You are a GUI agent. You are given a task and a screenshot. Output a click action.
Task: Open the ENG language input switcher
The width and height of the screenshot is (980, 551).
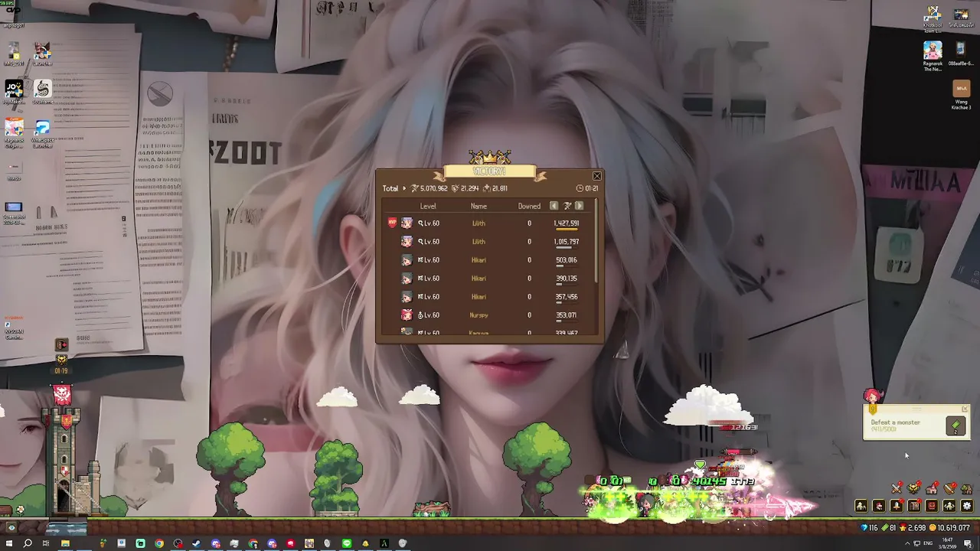(x=929, y=543)
